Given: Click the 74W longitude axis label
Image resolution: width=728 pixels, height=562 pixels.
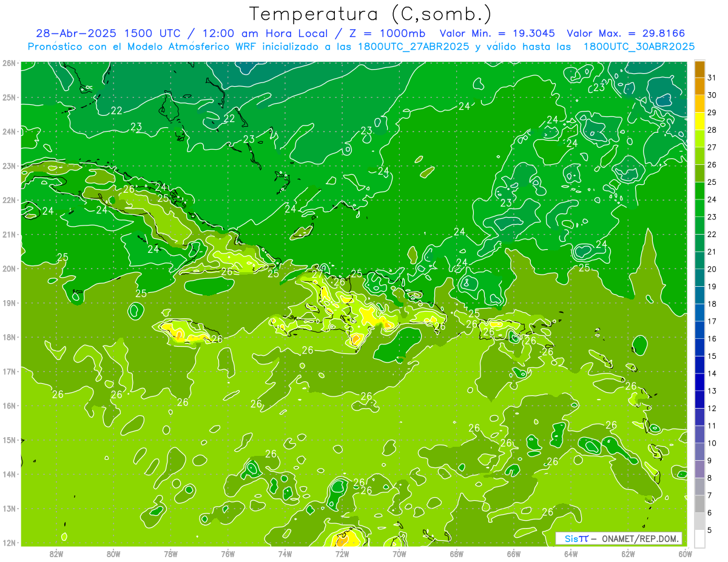Looking at the screenshot, I should [x=285, y=553].
